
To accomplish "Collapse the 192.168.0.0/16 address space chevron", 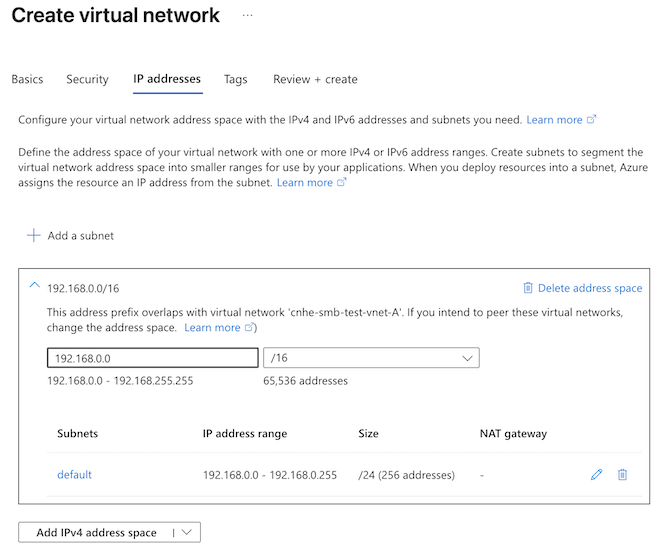I will pyautogui.click(x=35, y=285).
